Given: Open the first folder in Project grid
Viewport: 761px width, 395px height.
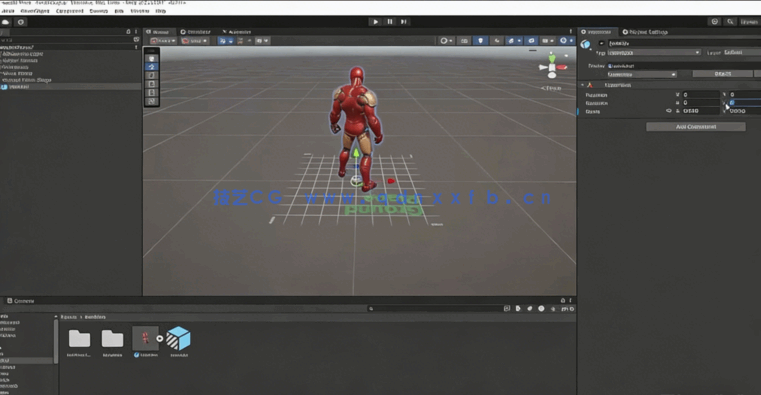Looking at the screenshot, I should tap(79, 339).
